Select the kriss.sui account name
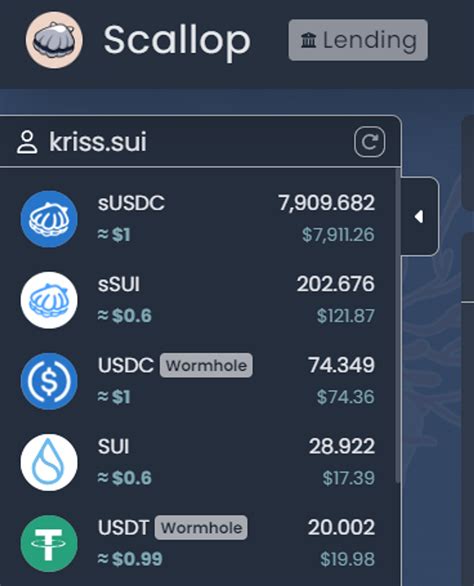This screenshot has width=474, height=586. coord(98,142)
